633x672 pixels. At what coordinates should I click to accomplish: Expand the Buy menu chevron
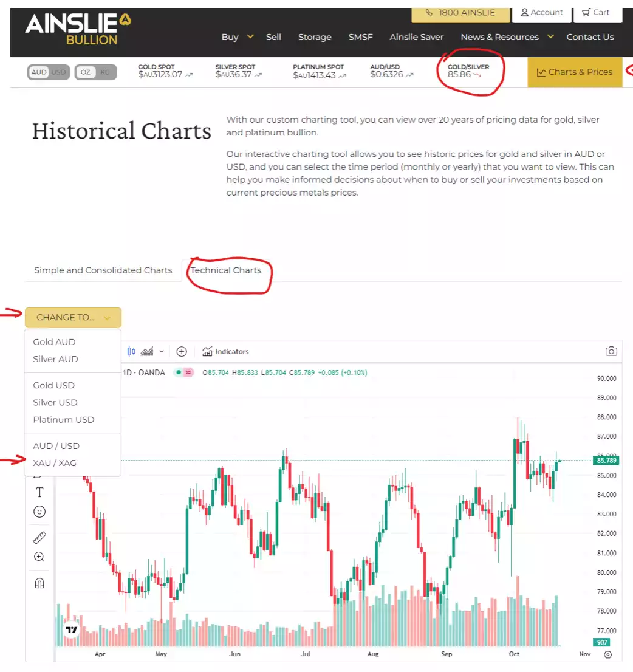click(250, 36)
